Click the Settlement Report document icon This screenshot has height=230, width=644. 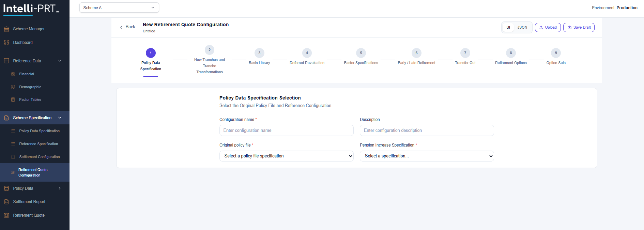click(6, 202)
